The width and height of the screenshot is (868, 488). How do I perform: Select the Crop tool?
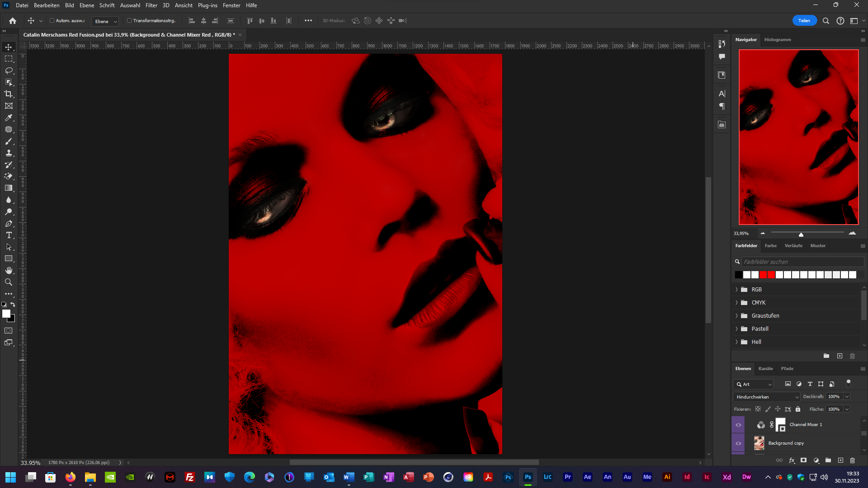9,94
